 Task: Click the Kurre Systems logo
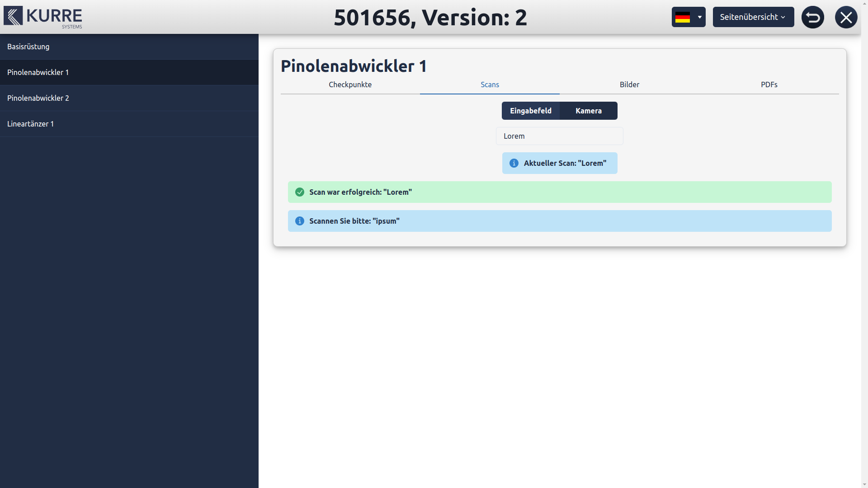point(43,17)
